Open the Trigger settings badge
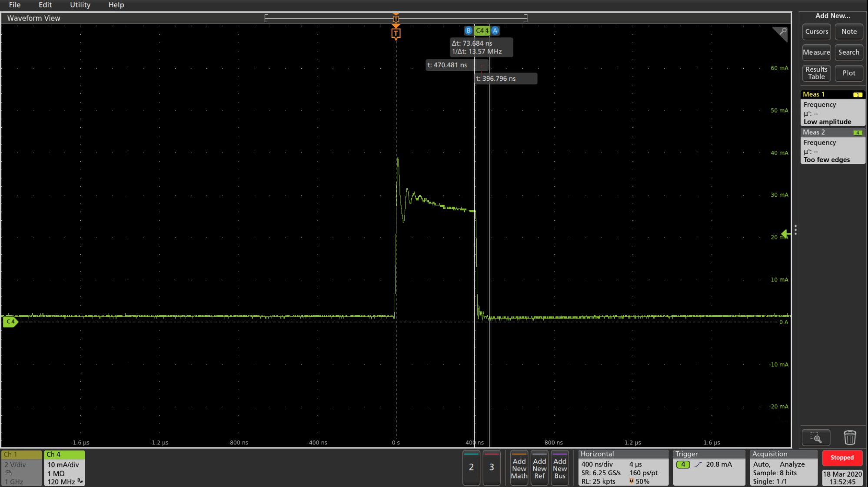This screenshot has width=868, height=487. click(x=708, y=468)
